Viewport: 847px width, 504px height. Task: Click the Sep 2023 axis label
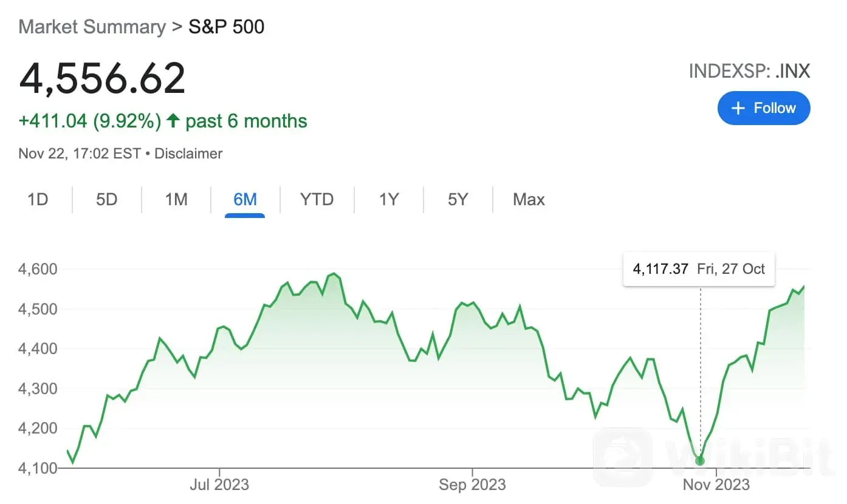click(x=472, y=485)
